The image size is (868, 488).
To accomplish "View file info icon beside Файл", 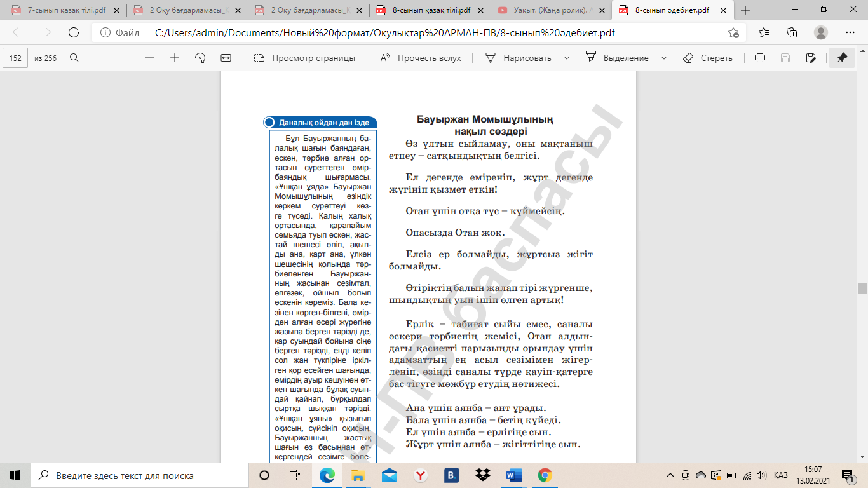I will click(x=104, y=33).
